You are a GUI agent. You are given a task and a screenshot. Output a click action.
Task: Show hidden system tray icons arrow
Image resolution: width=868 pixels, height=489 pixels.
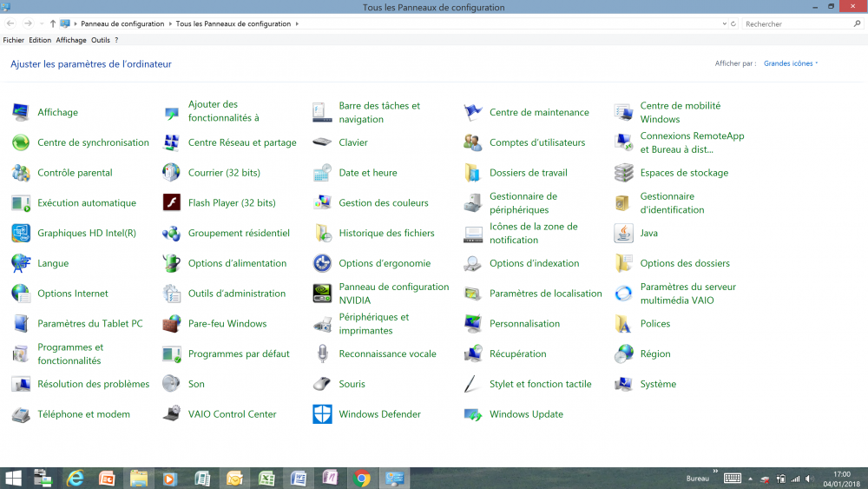(x=750, y=479)
